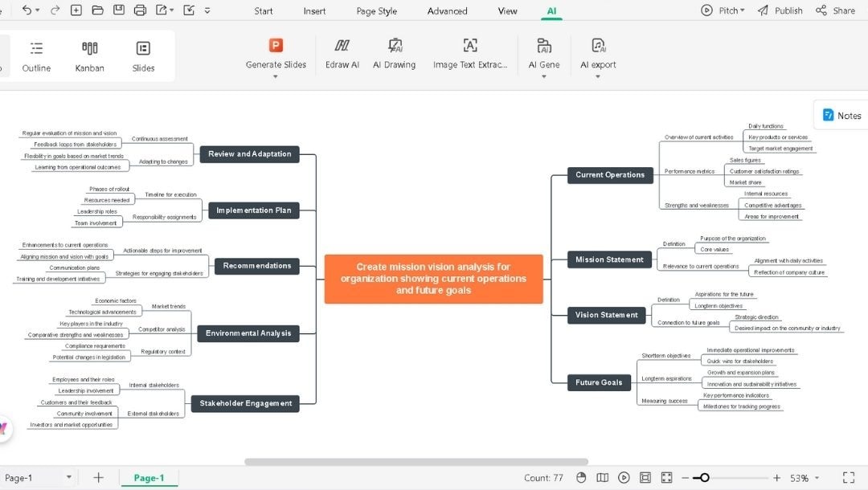Toggle the page map view
The height and width of the screenshot is (490, 868).
coord(604,476)
